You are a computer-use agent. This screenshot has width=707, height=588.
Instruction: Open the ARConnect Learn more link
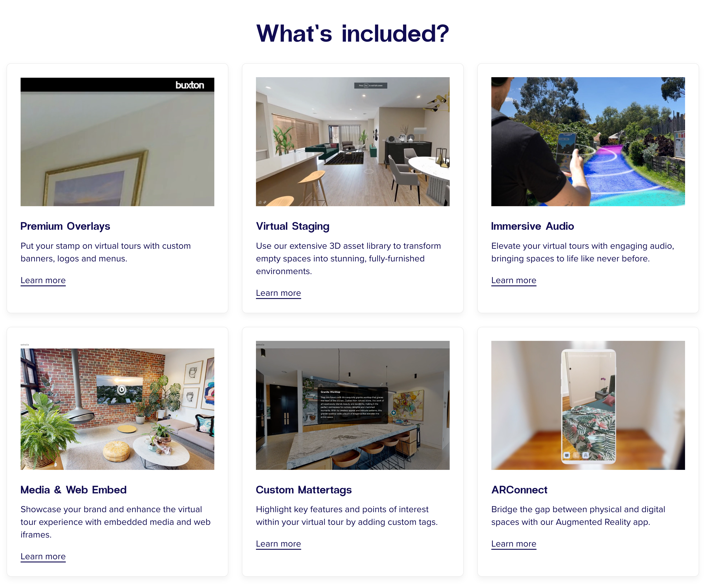[514, 544]
